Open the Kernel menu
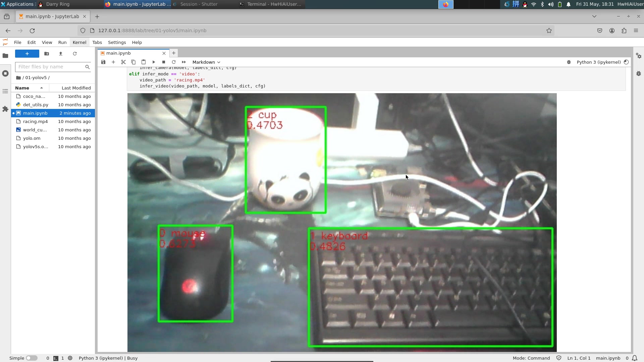 coord(79,42)
